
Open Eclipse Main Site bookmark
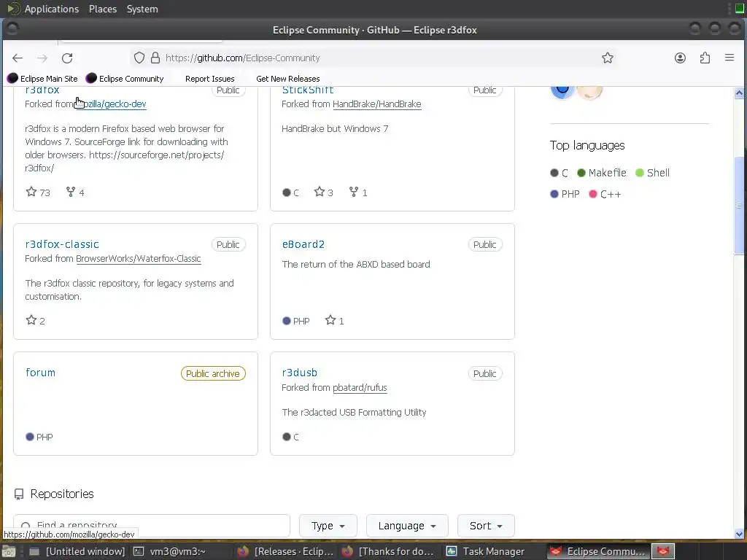click(x=42, y=79)
